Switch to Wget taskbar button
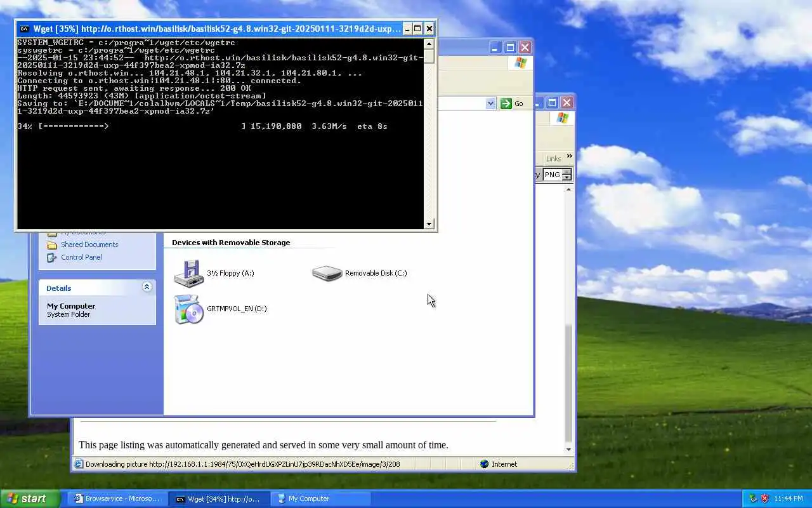Screen dimensions: 812x508 coord(219,498)
